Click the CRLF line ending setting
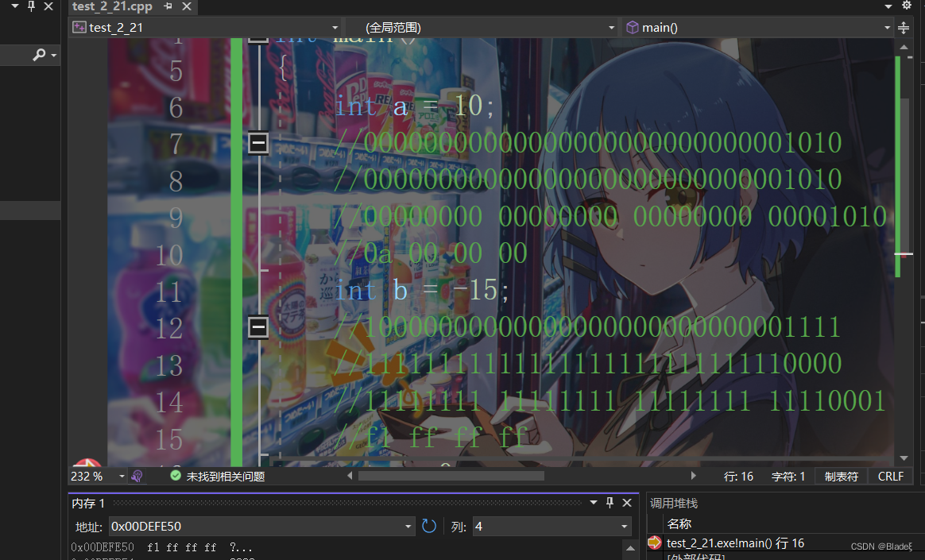 click(x=891, y=477)
